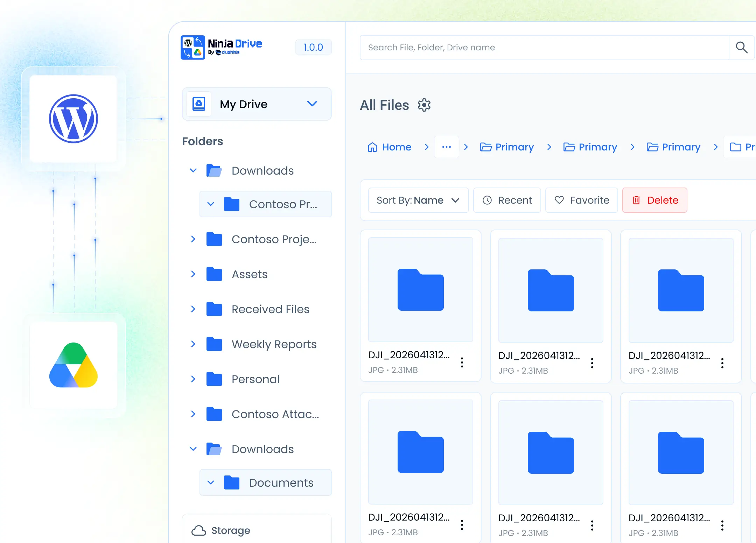
Task: Click the Documents folder icon
Action: pyautogui.click(x=232, y=482)
